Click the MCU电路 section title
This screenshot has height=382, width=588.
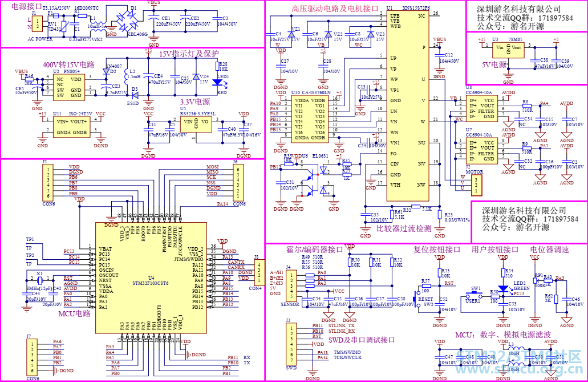pos(74,313)
